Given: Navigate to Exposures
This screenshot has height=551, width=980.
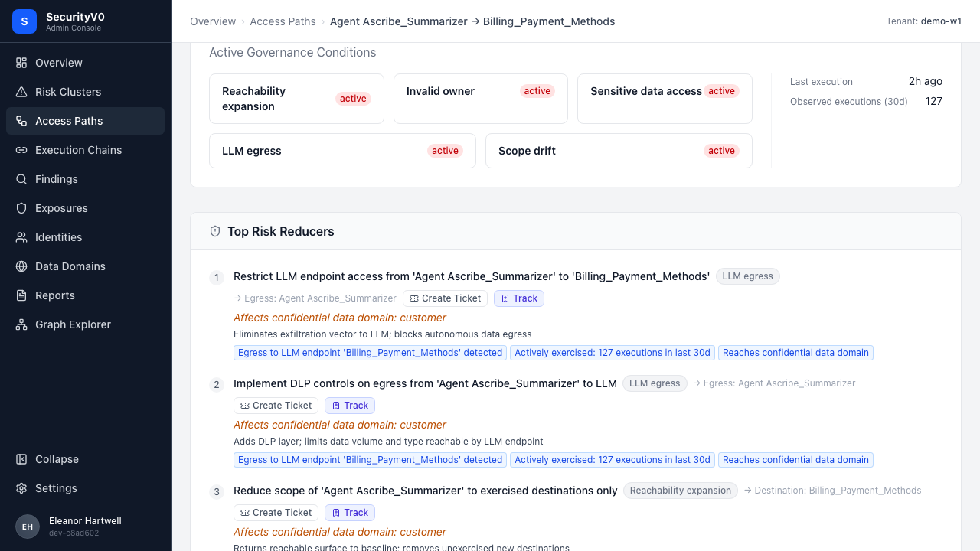Looking at the screenshot, I should point(85,208).
